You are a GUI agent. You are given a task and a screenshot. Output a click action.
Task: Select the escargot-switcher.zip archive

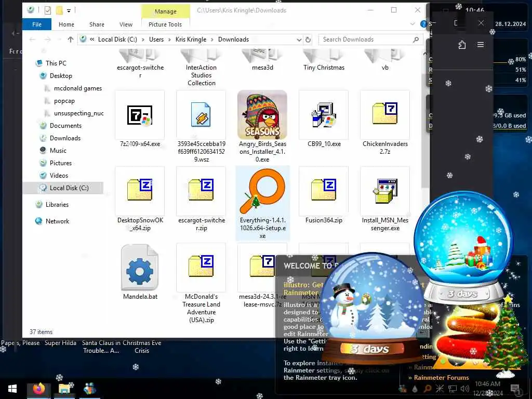click(201, 199)
